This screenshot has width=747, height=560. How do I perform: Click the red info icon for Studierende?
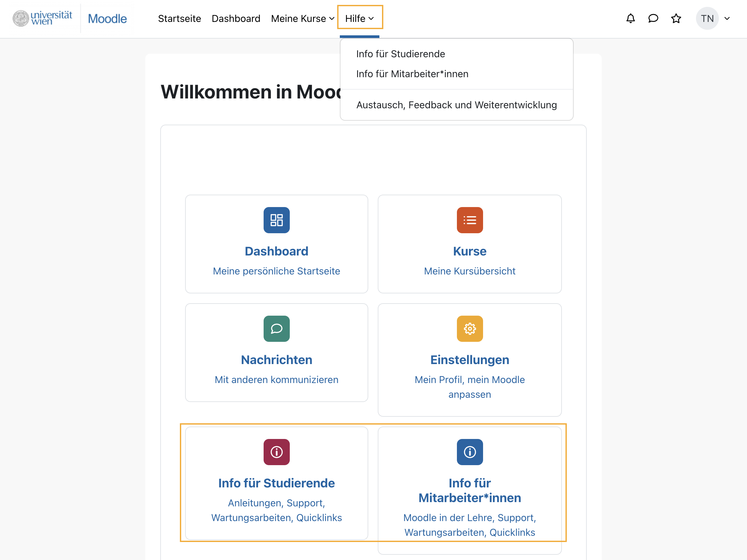(276, 452)
